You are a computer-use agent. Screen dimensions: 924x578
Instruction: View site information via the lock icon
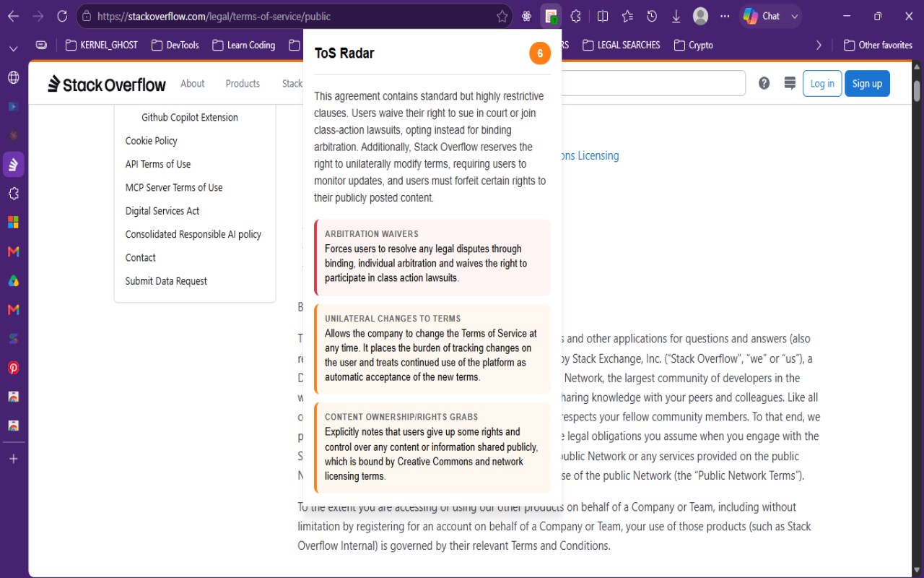86,16
